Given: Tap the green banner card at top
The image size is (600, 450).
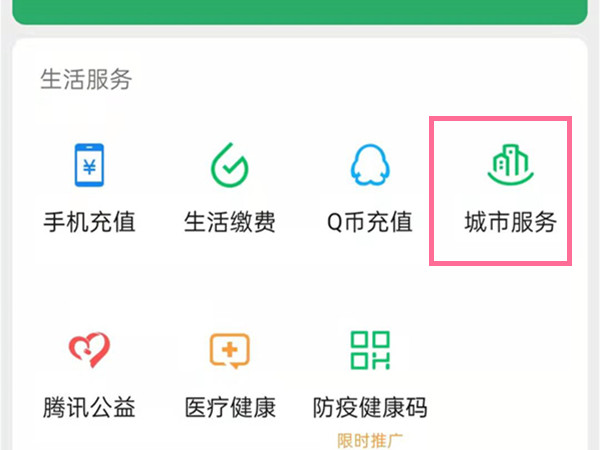Looking at the screenshot, I should (300, 12).
